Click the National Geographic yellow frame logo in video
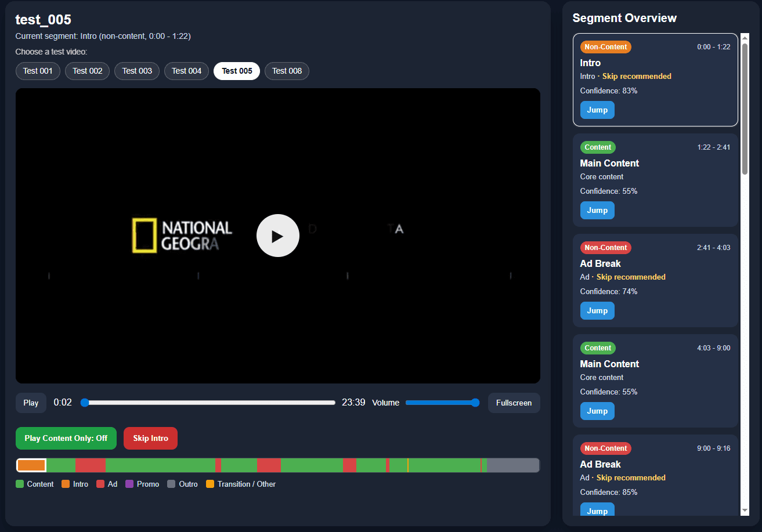The width and height of the screenshot is (762, 532). 145,236
